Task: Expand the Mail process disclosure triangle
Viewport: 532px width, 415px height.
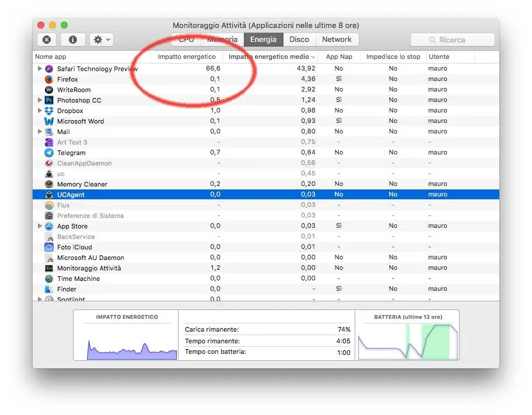Action: 40,131
